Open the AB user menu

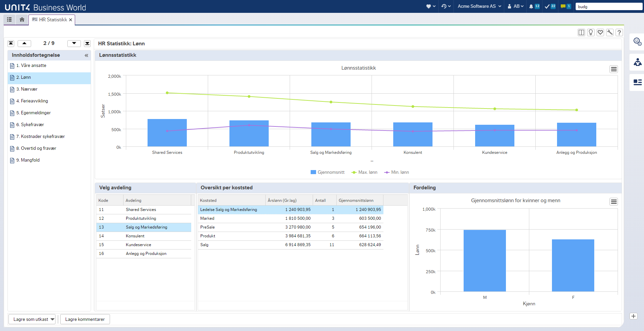[515, 6]
